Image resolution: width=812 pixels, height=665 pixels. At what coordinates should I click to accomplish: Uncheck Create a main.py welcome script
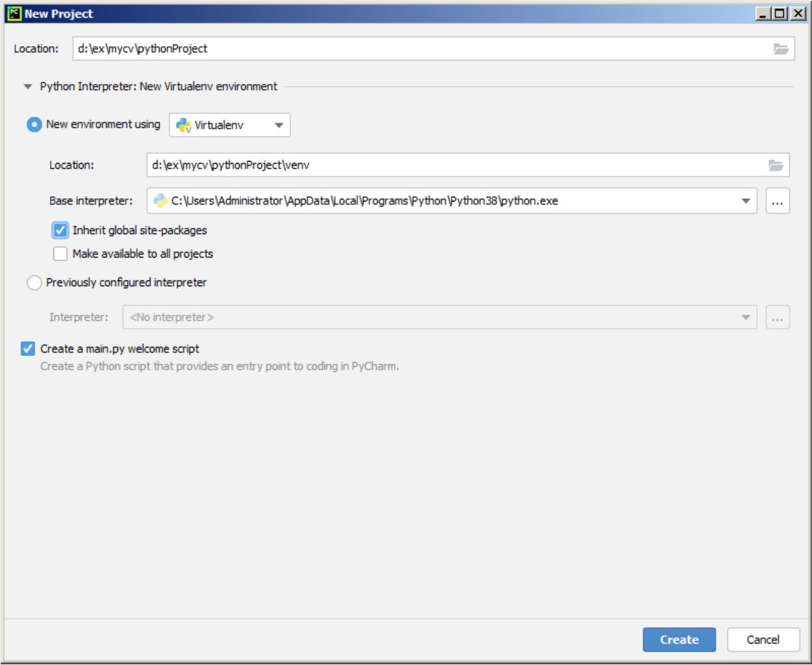coord(28,349)
